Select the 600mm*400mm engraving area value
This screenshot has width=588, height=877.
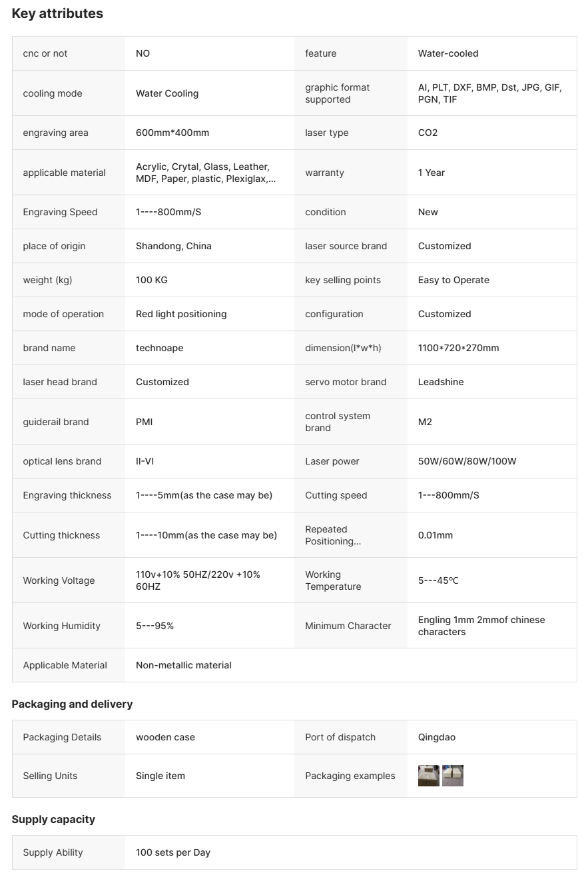pyautogui.click(x=172, y=133)
